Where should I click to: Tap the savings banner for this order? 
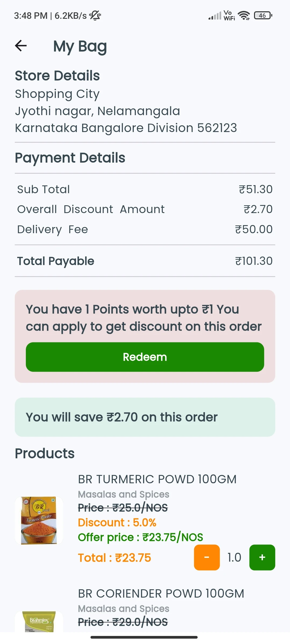pos(145,417)
